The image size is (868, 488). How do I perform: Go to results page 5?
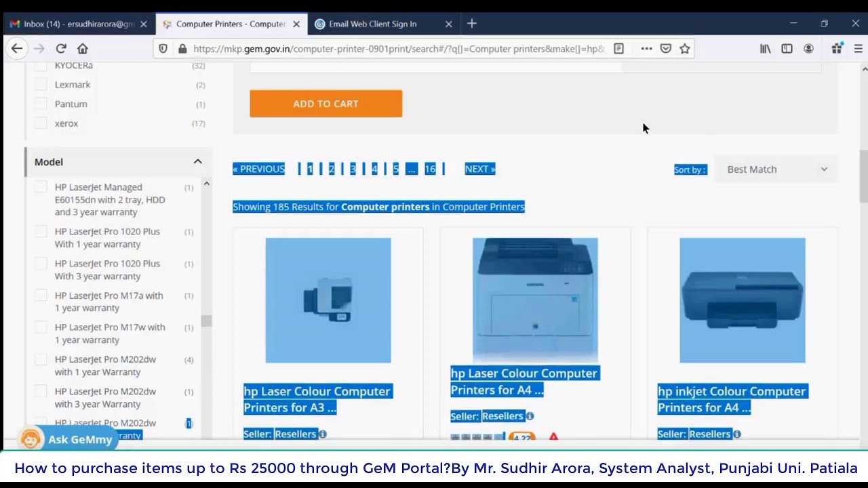396,169
